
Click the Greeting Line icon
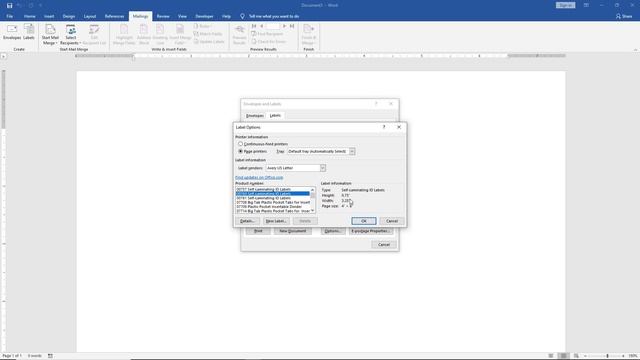pos(160,35)
